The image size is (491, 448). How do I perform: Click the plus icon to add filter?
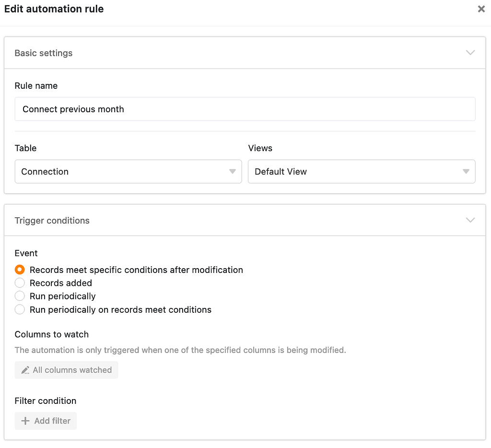(25, 421)
